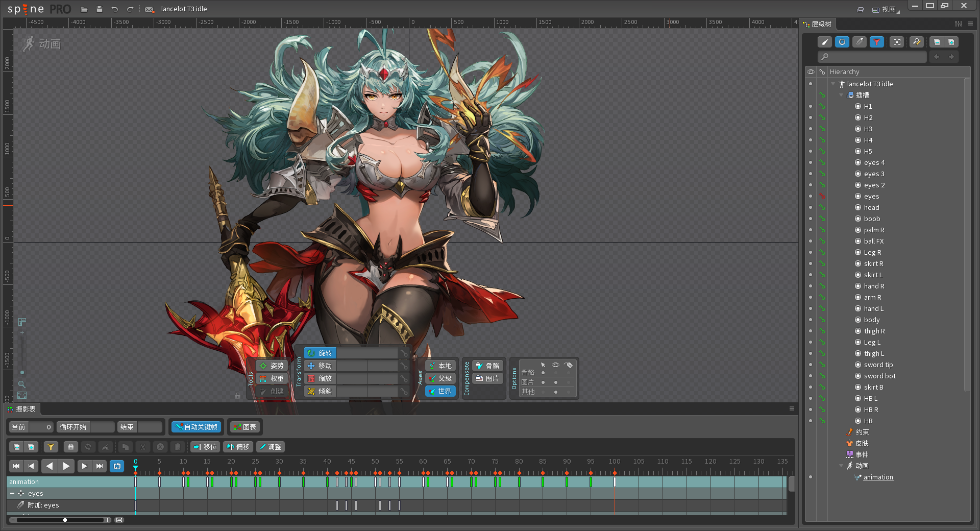Toggle 其他 visibility dot in Options
Viewport: 980px width, 531px height.
556,392
